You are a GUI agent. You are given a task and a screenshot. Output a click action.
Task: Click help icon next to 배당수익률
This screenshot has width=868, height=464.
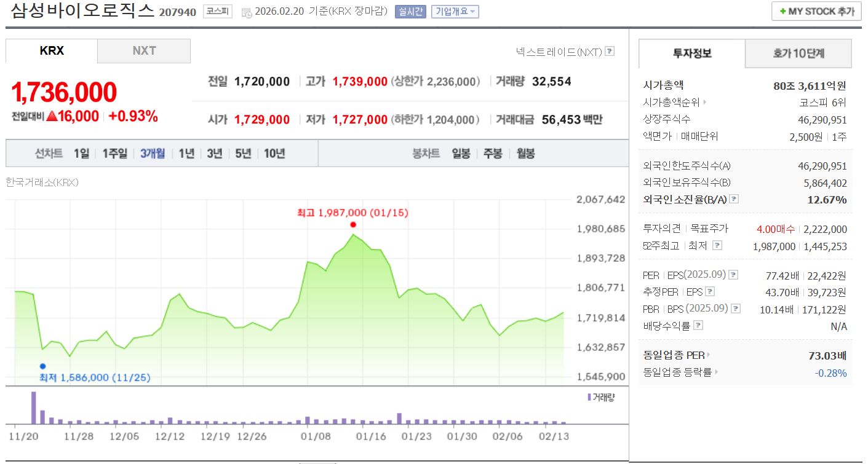point(698,326)
